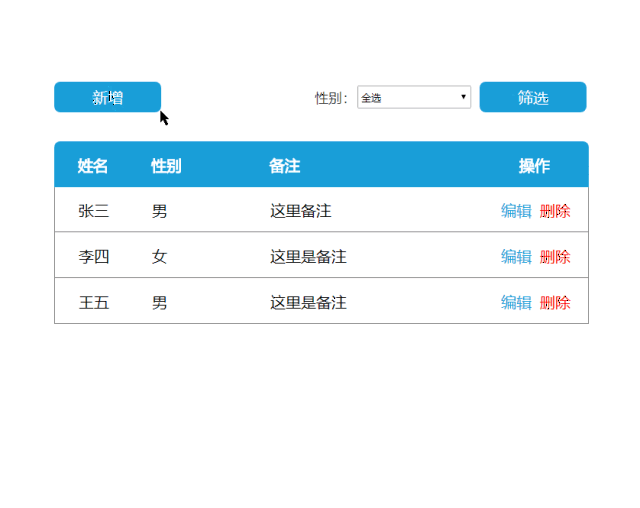640x508 pixels.
Task: Select the name cell 张三
Action: (93, 211)
